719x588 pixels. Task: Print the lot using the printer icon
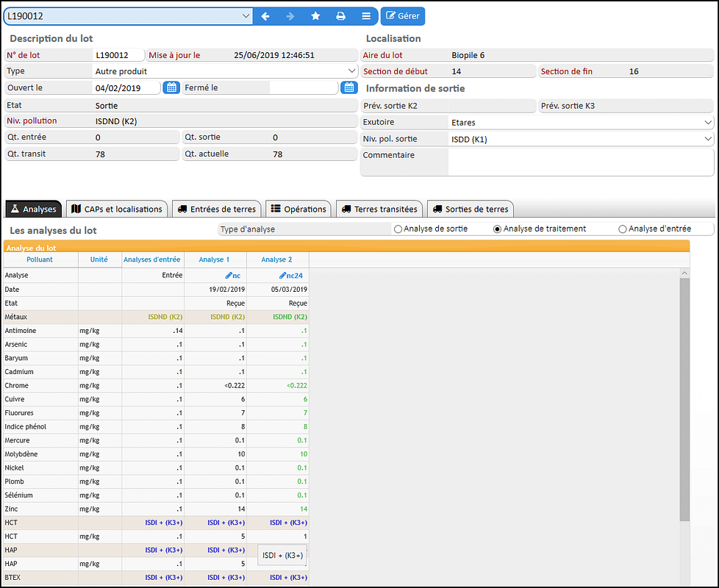(x=340, y=16)
